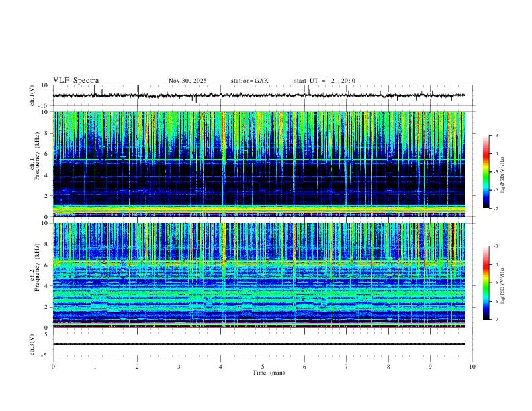Screen dimensions: 532x411
Task: Click the time axis tick label "2"
Action: pos(137,367)
